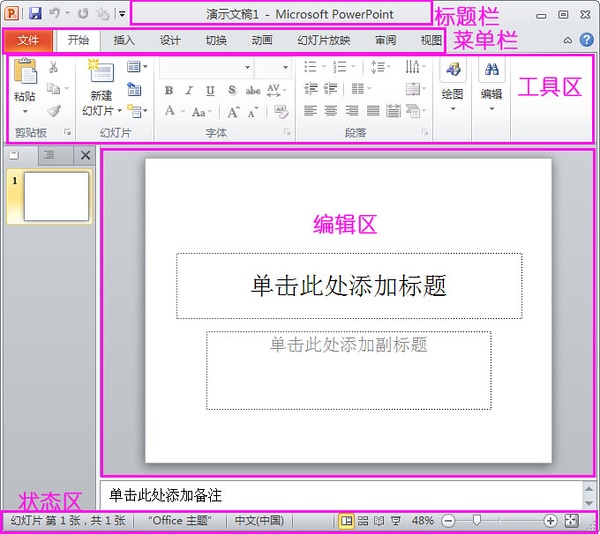Align text right
The image size is (600, 534).
[352, 111]
